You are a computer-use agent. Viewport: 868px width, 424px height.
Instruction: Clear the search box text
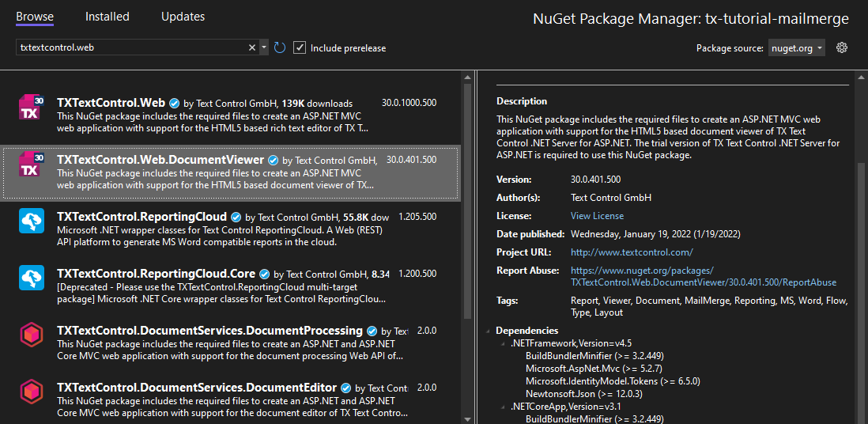click(x=252, y=47)
